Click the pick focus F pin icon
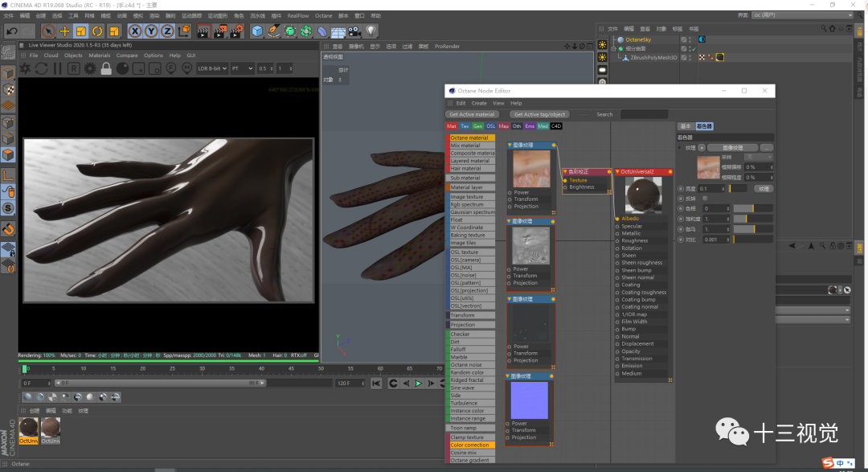The height and width of the screenshot is (472, 868). point(171,68)
